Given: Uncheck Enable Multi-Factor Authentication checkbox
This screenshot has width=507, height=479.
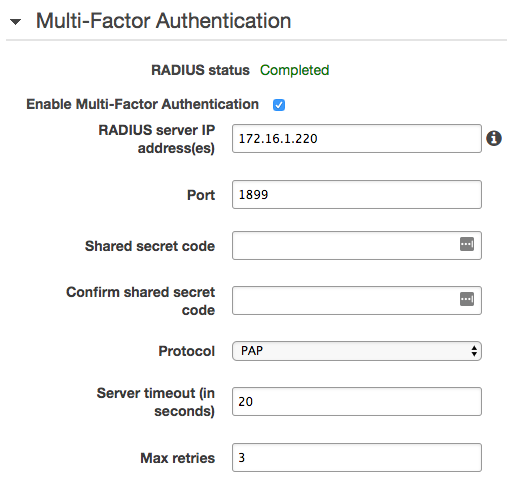Looking at the screenshot, I should (279, 105).
